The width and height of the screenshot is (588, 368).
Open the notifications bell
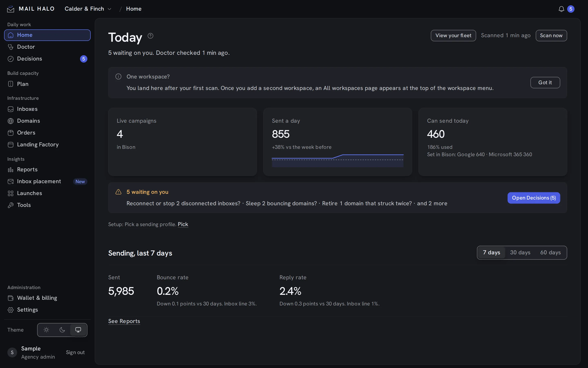561,9
